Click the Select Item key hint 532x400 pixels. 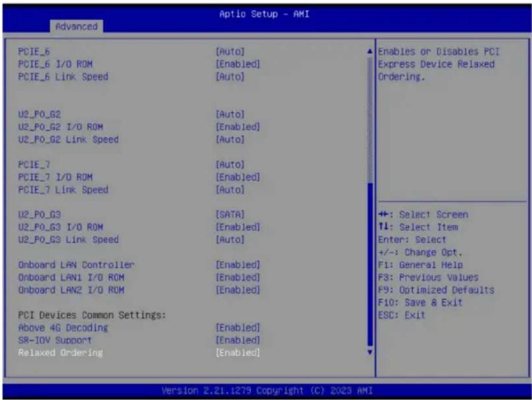pos(418,227)
